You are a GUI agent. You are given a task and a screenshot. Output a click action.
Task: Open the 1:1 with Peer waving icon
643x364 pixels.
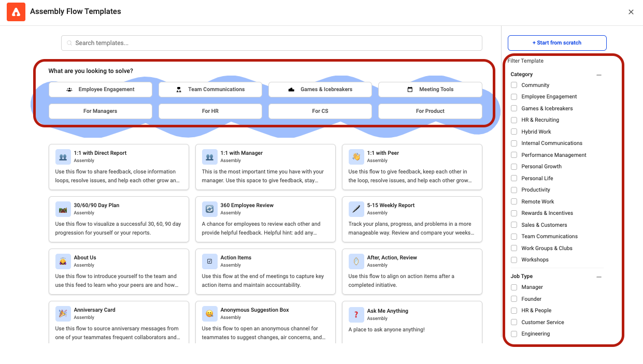click(x=356, y=156)
